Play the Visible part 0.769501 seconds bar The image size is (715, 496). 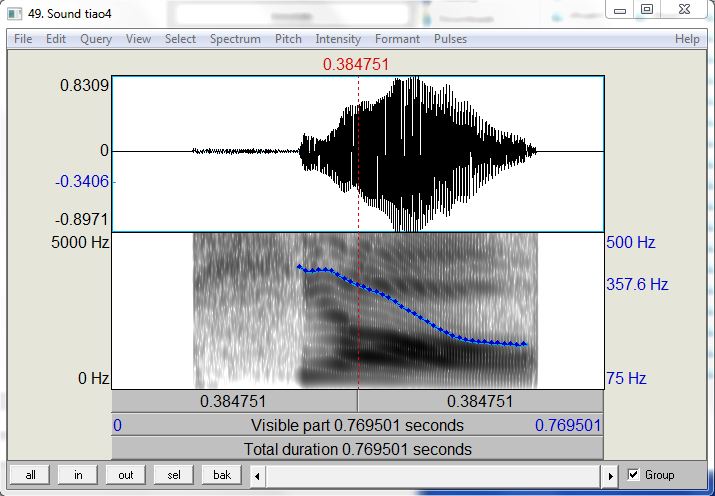[x=358, y=425]
